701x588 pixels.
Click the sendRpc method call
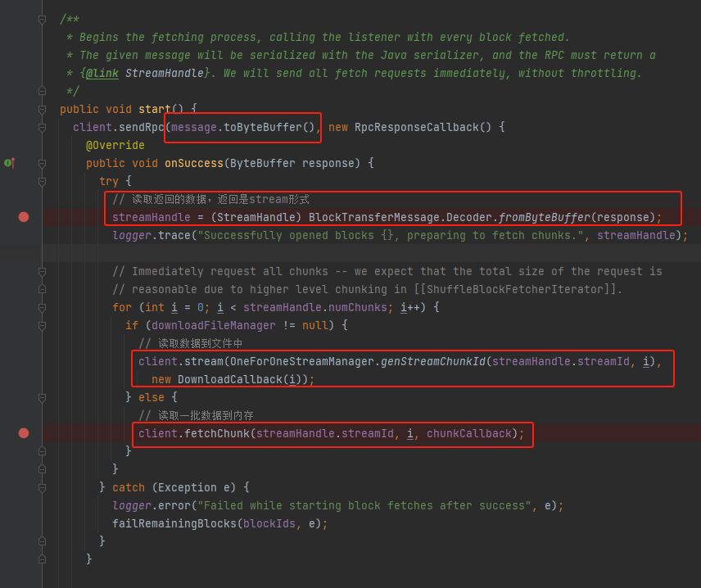point(142,128)
